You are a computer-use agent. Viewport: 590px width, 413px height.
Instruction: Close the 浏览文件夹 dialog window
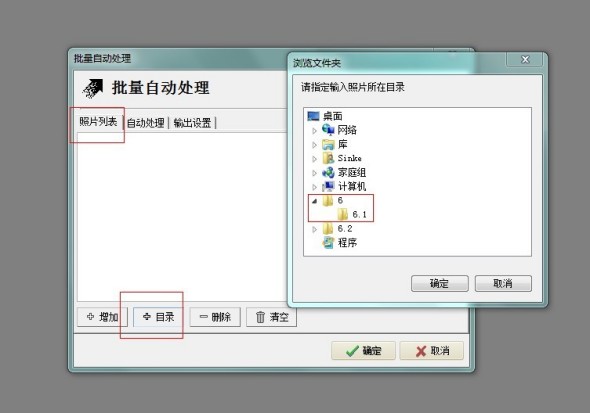click(525, 59)
